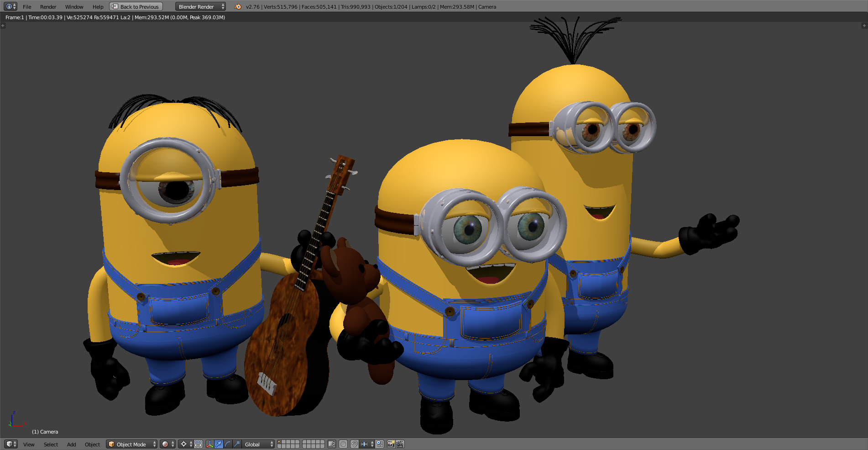Open the Add menu in viewport header

click(x=71, y=445)
